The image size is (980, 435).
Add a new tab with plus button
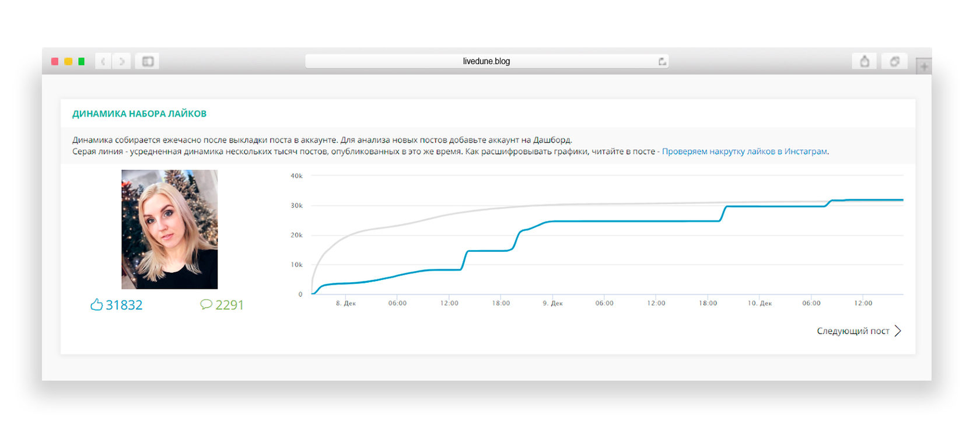[x=923, y=66]
